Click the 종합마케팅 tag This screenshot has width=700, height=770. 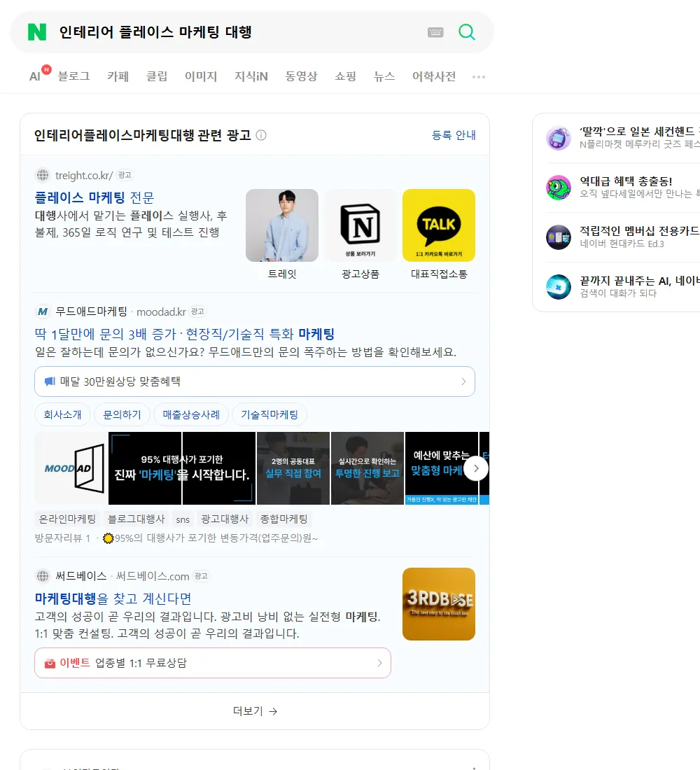coord(284,519)
